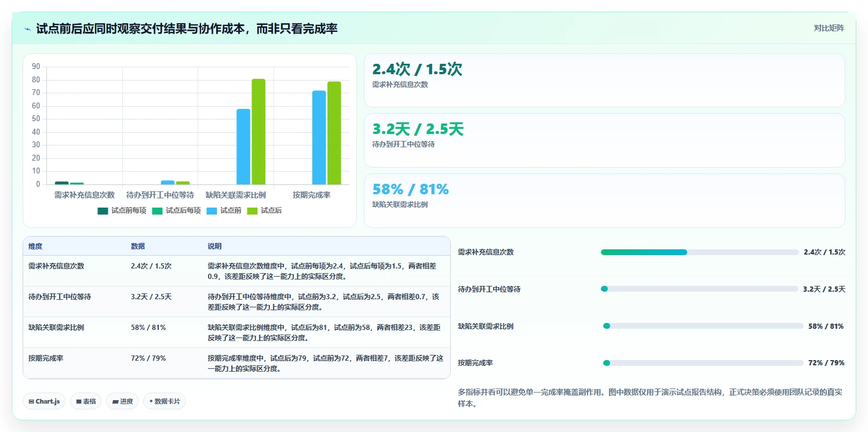Click the main title 试点前后应同时观察交付结果
868x432 pixels.
[x=187, y=28]
